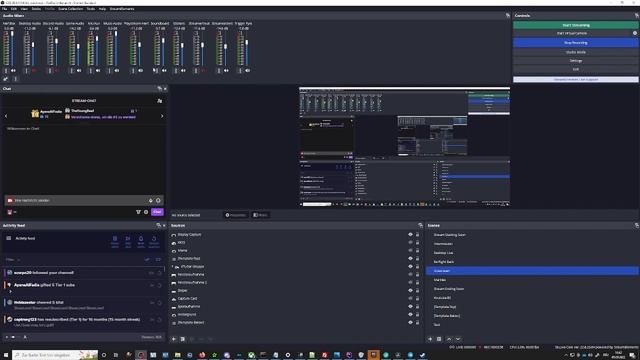The height and width of the screenshot is (360, 640).
Task: Open the chat settings gear icon
Action: click(x=146, y=212)
